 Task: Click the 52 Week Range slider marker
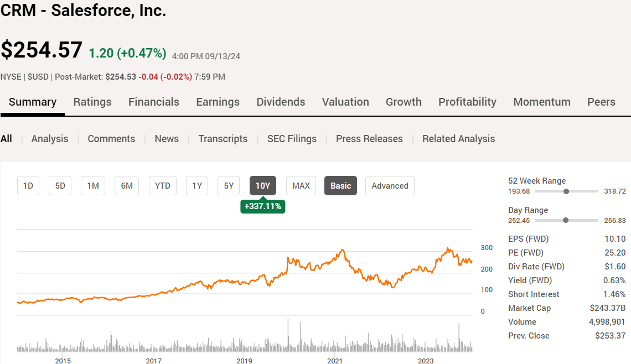point(566,191)
